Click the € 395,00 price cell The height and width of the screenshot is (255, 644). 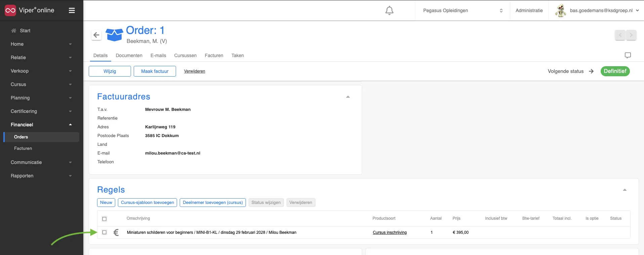pos(461,232)
